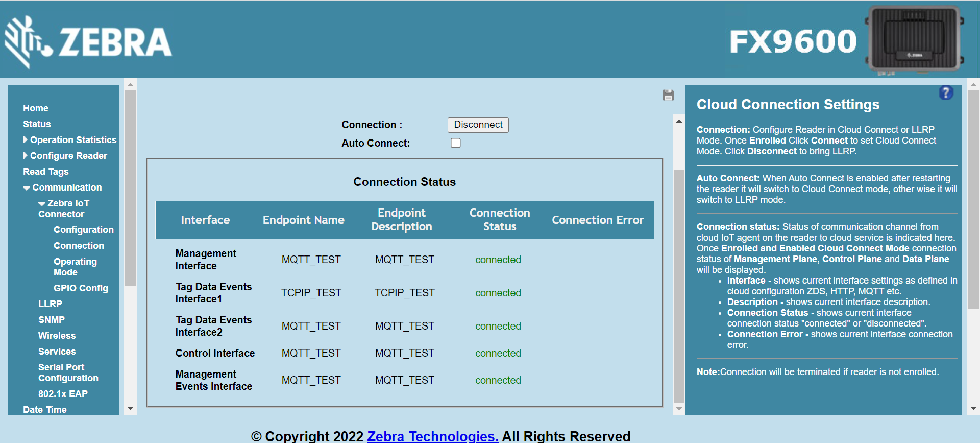This screenshot has height=443, width=980.
Task: Click the Cloud Connection Settings heading
Action: pos(788,105)
